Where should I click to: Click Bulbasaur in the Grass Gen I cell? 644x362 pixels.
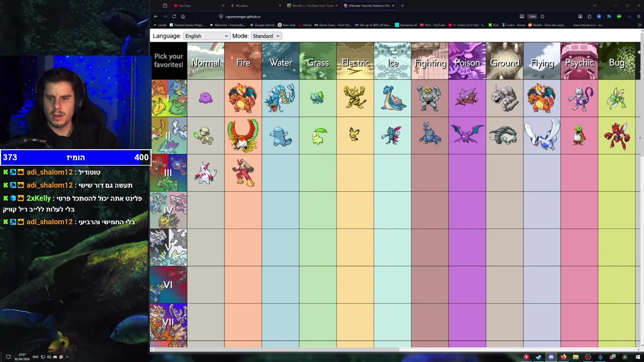coord(317,98)
